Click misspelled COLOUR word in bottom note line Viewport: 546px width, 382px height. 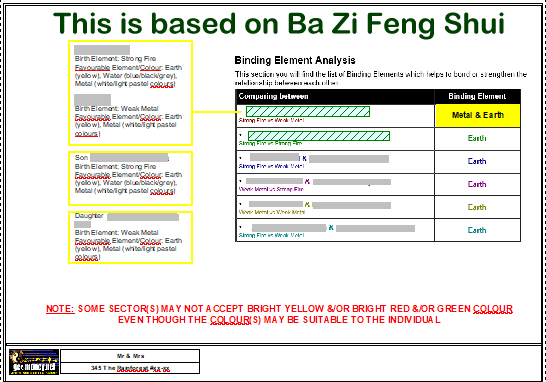[x=230, y=320]
